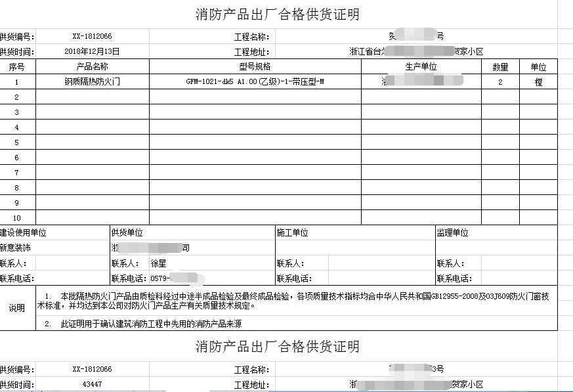Click the 序号 column header cell
Screen dimensions: 573x392
(17, 67)
